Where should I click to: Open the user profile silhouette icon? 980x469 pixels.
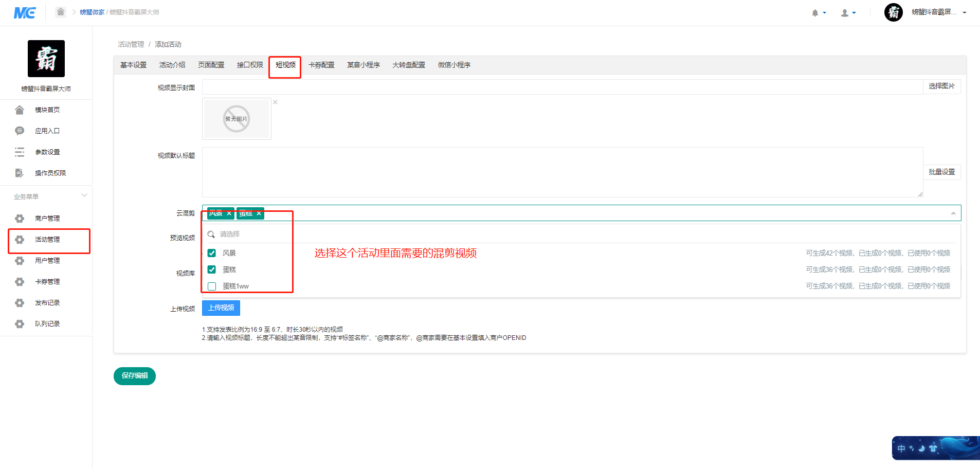click(844, 13)
